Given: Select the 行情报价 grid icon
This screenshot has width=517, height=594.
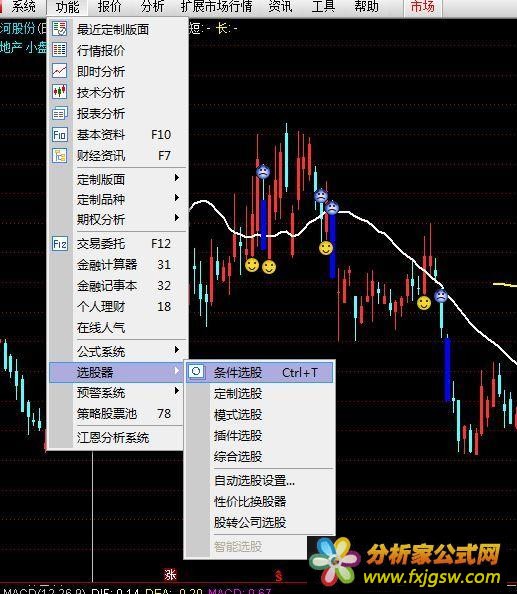Looking at the screenshot, I should coord(59,50).
